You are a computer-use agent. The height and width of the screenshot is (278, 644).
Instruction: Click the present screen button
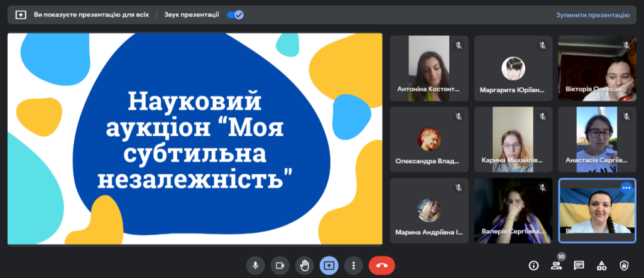click(x=329, y=265)
